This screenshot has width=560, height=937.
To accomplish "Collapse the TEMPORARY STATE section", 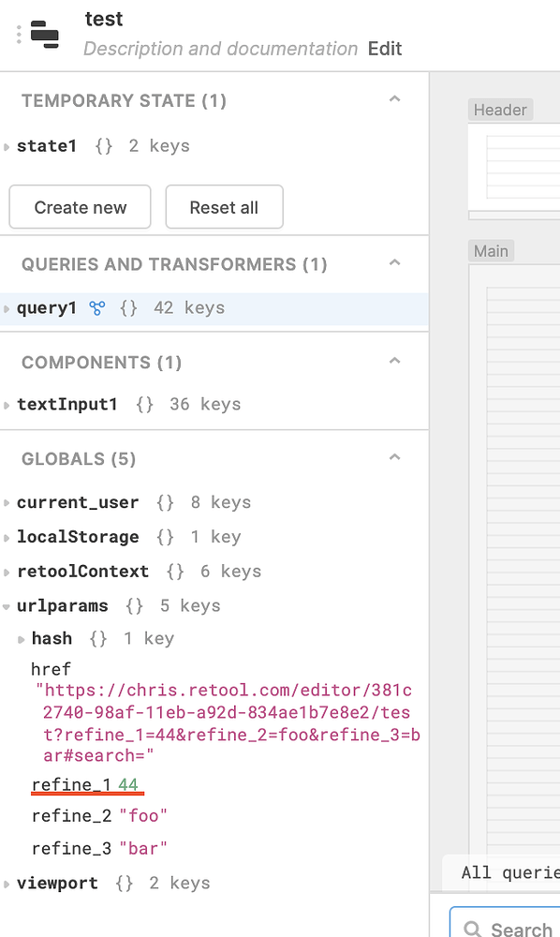I will coord(394,97).
